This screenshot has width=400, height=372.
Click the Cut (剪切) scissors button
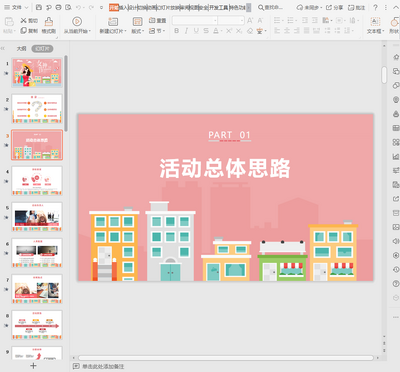[x=29, y=21]
